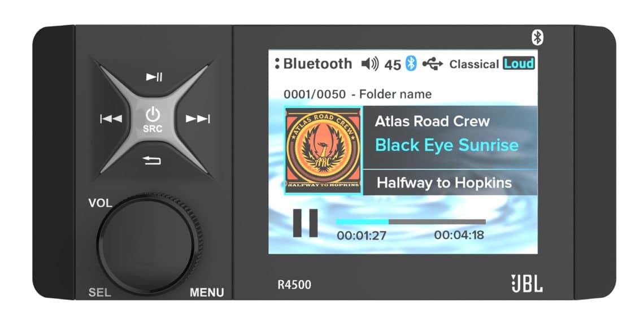Screen dimensions: 644x322
Task: Click the play/pause button on the keypad
Action: pyautogui.click(x=154, y=77)
